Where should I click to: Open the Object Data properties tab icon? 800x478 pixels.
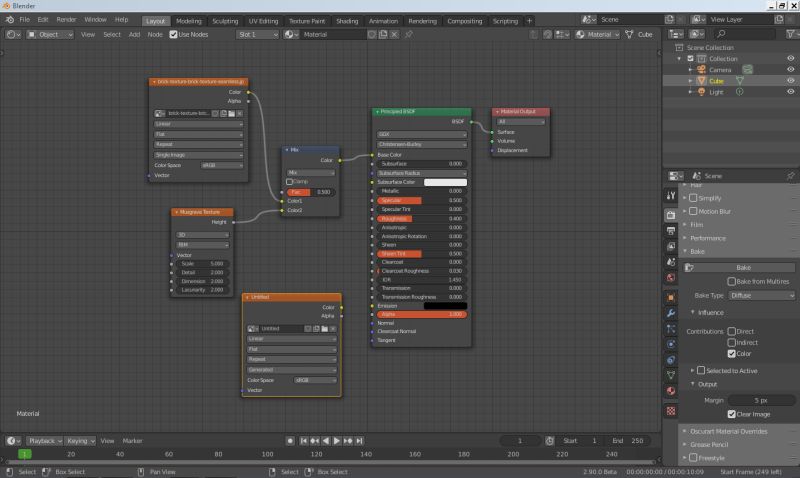point(671,375)
